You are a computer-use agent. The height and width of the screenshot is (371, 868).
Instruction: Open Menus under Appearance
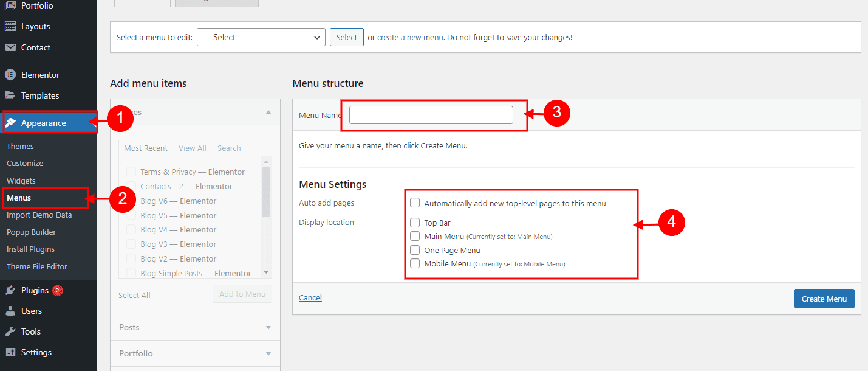tap(19, 198)
